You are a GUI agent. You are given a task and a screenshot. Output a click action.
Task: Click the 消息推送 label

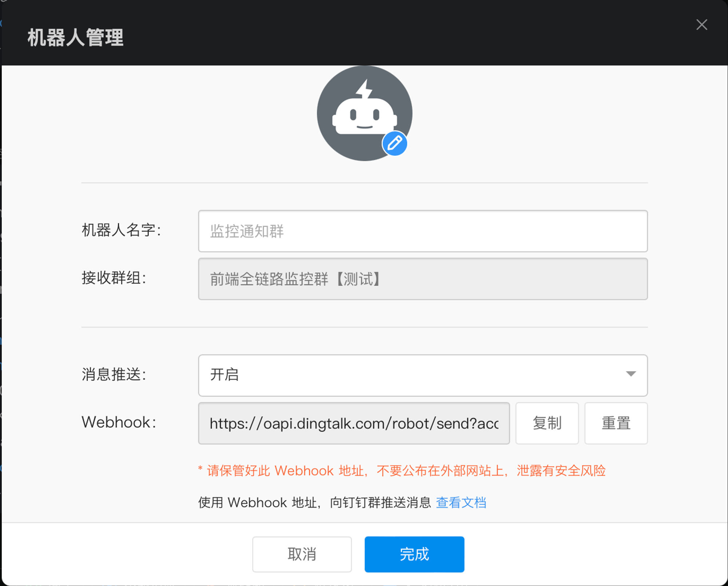coord(114,374)
